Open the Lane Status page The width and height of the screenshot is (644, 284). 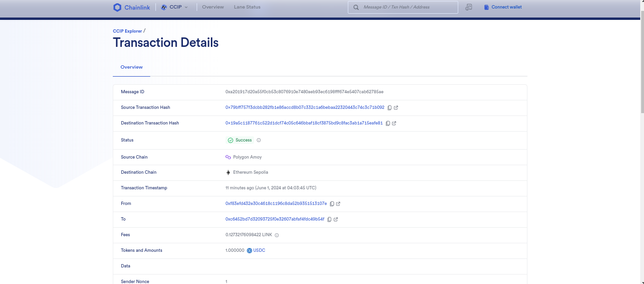[247, 7]
